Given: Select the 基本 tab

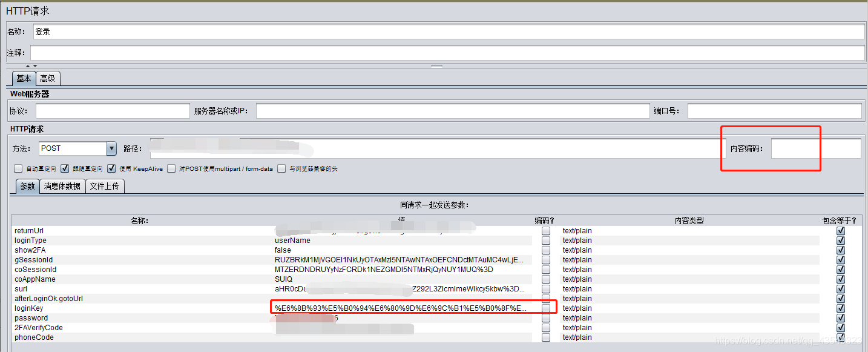Looking at the screenshot, I should 24,78.
